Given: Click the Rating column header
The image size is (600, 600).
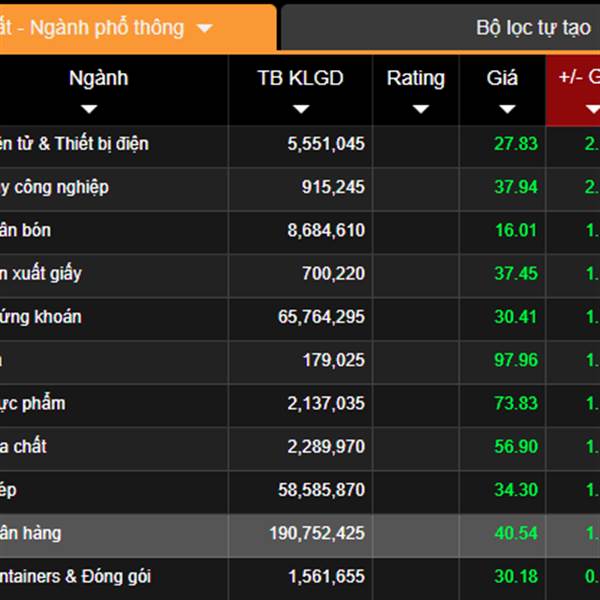Looking at the screenshot, I should [415, 79].
